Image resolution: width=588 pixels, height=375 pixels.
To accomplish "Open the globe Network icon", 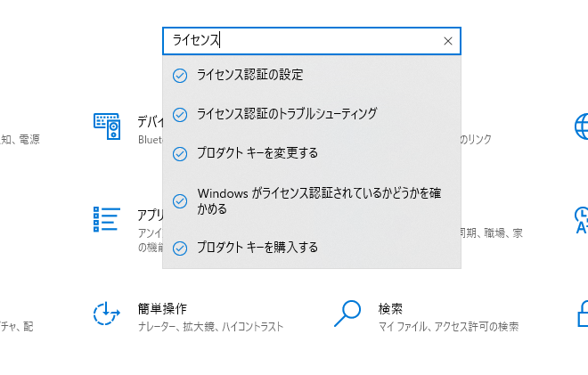I will pyautogui.click(x=581, y=126).
